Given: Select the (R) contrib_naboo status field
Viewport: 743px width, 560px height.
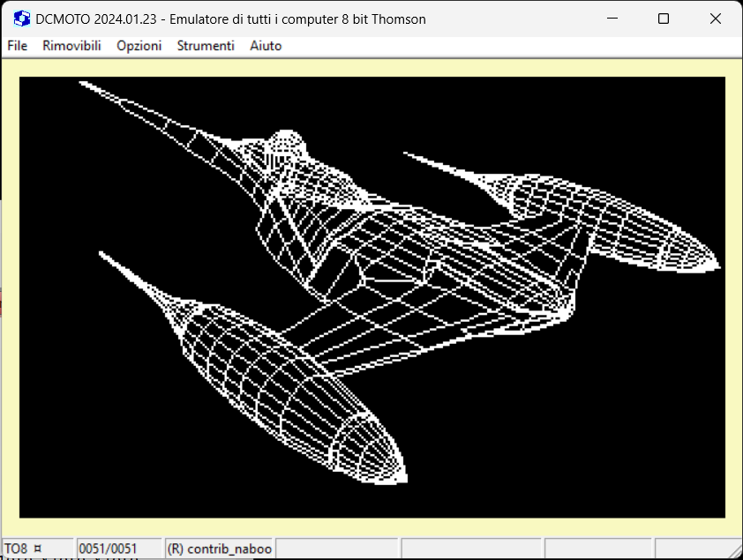Looking at the screenshot, I should pyautogui.click(x=219, y=549).
